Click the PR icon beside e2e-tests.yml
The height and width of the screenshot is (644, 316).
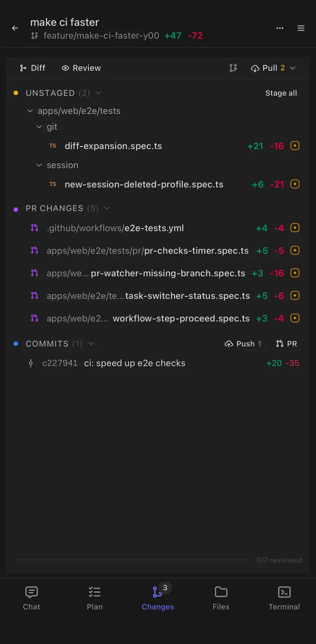(x=35, y=228)
